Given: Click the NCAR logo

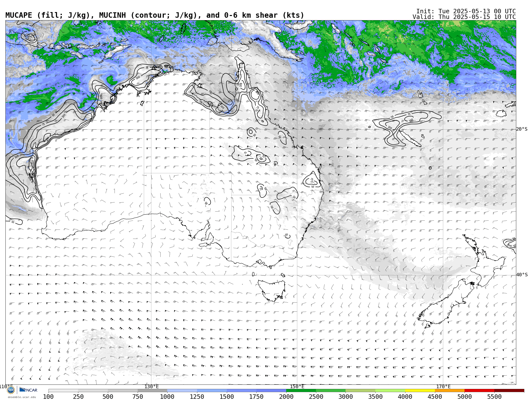Looking at the screenshot, I should tap(29, 390).
